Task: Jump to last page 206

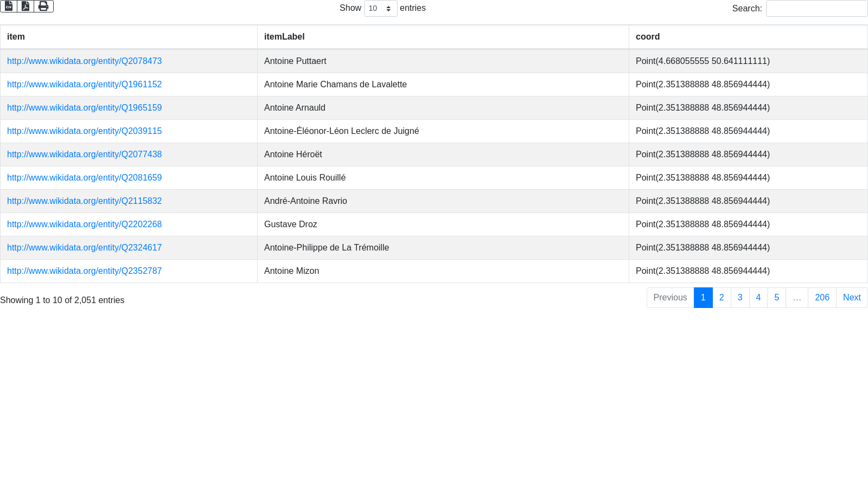Action: 822,298
